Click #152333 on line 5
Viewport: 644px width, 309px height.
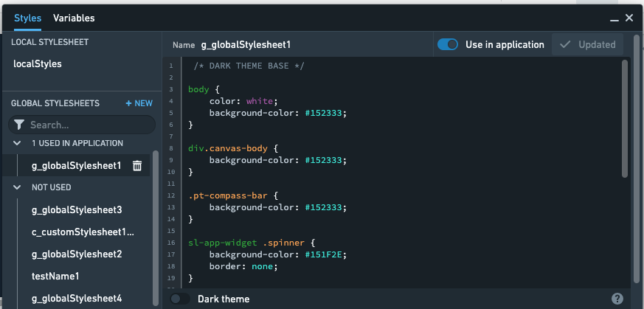(x=324, y=113)
